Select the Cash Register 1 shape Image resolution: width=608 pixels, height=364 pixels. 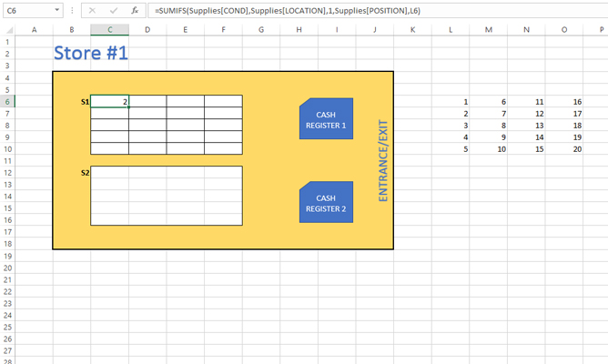(326, 119)
